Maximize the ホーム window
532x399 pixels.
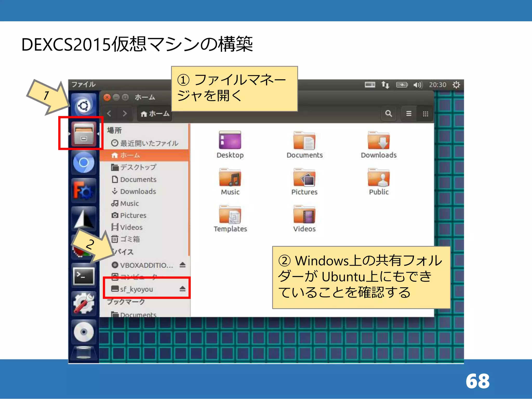pyautogui.click(x=125, y=97)
